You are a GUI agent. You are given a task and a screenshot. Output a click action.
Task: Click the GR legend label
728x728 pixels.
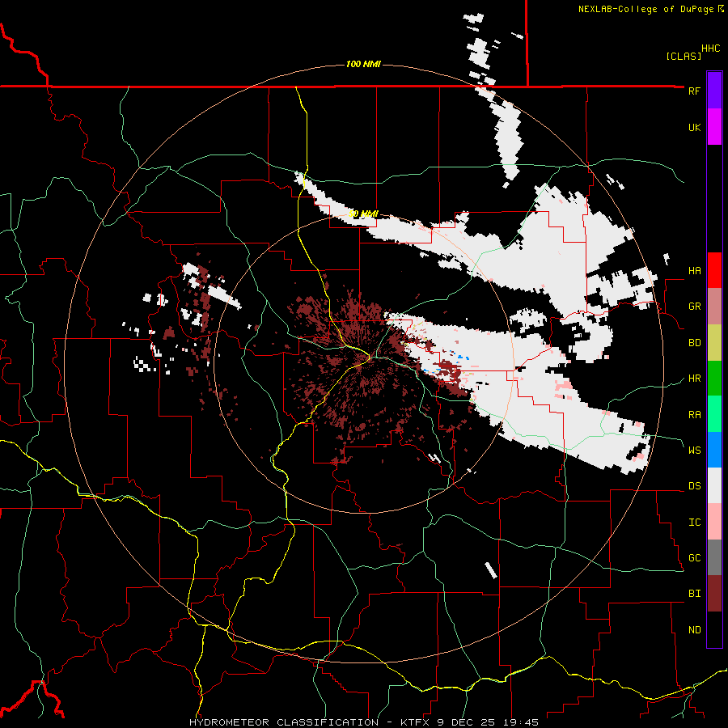pos(694,307)
